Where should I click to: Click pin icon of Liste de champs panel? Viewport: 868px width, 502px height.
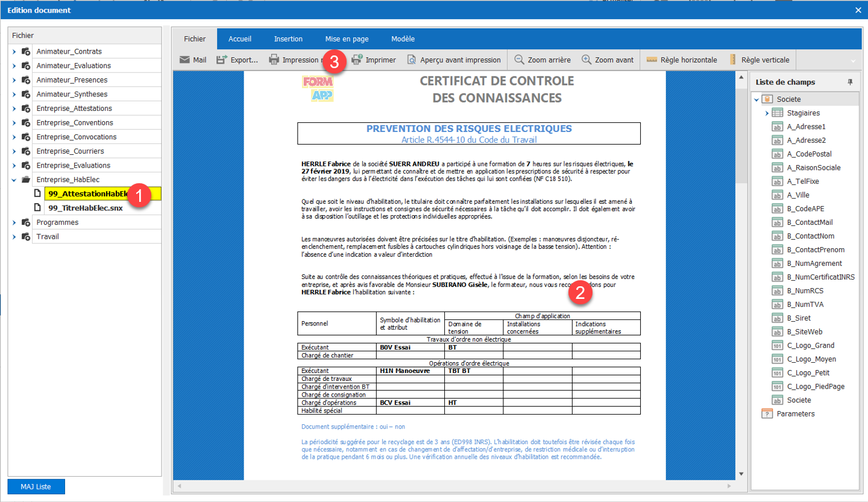(x=851, y=82)
